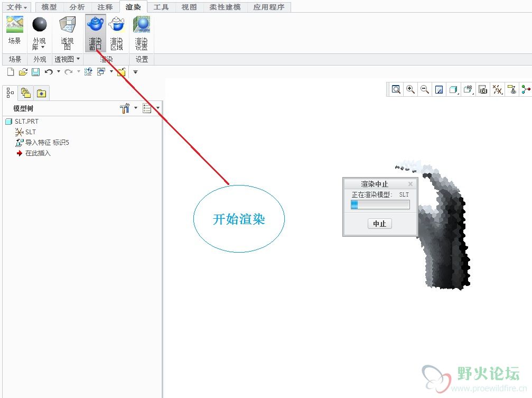Click the 场景 group label below ribbon
This screenshot has height=398, width=532.
15,59
